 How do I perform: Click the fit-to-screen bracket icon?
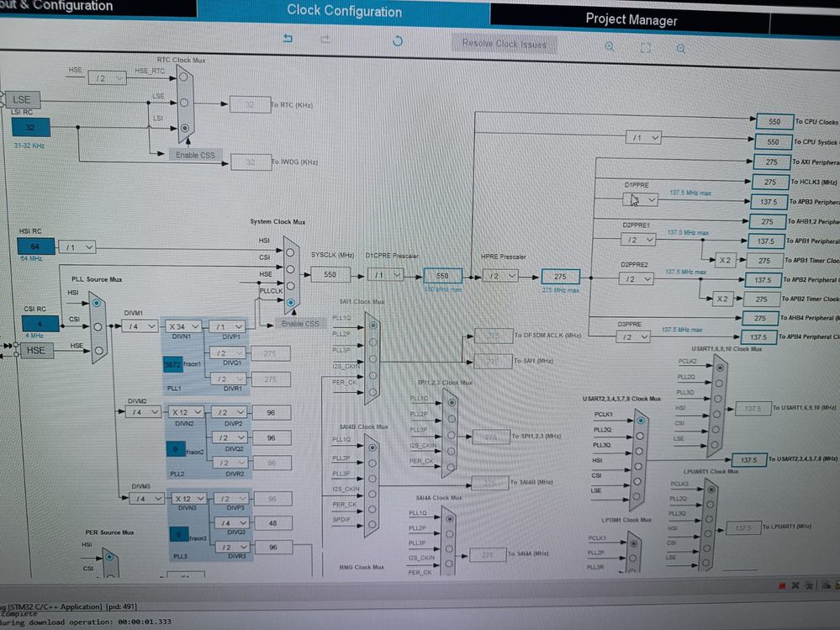point(646,48)
